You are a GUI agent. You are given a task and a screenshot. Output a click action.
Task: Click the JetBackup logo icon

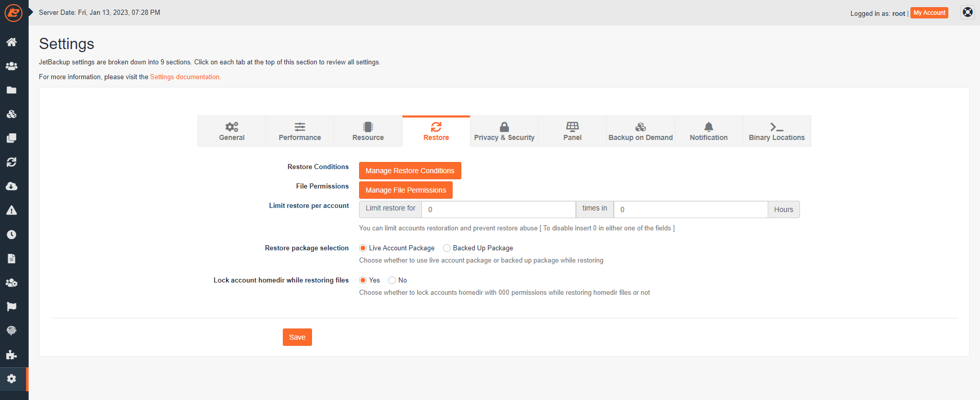pos(13,13)
